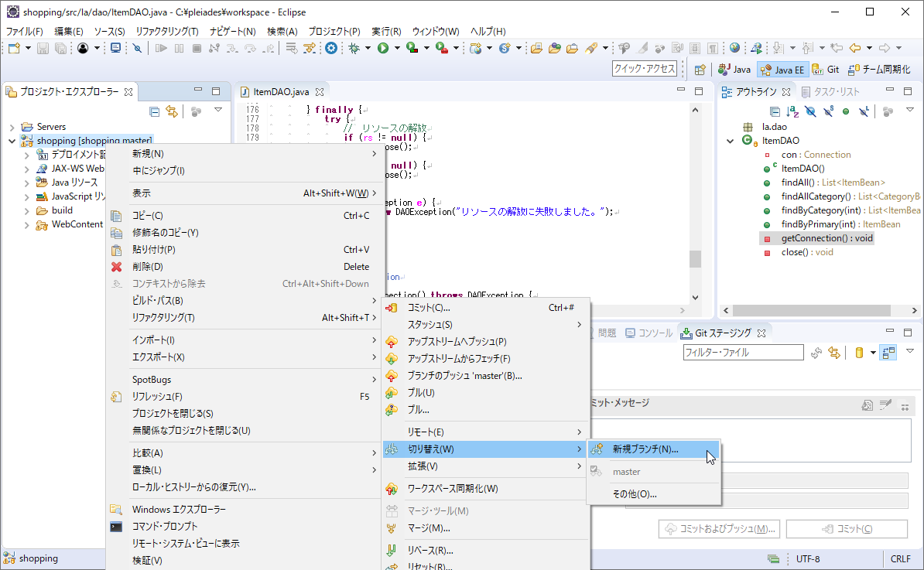The image size is (924, 570).
Task: Toggle link with editor in Project Explorer
Action: (172, 111)
